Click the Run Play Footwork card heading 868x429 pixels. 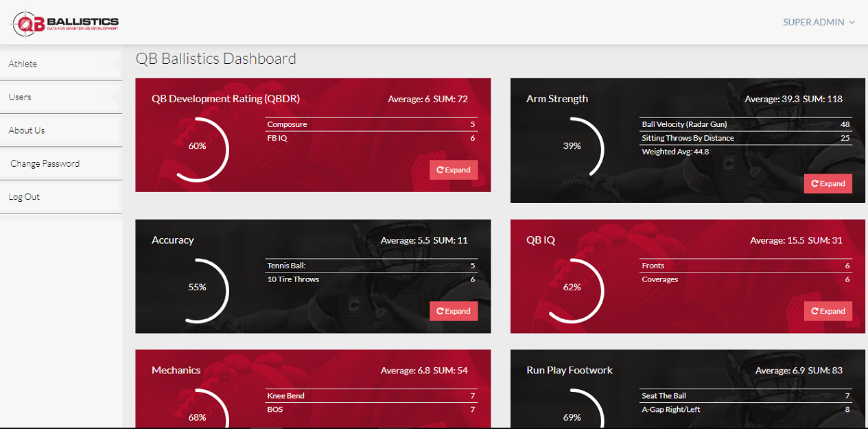[x=570, y=370]
